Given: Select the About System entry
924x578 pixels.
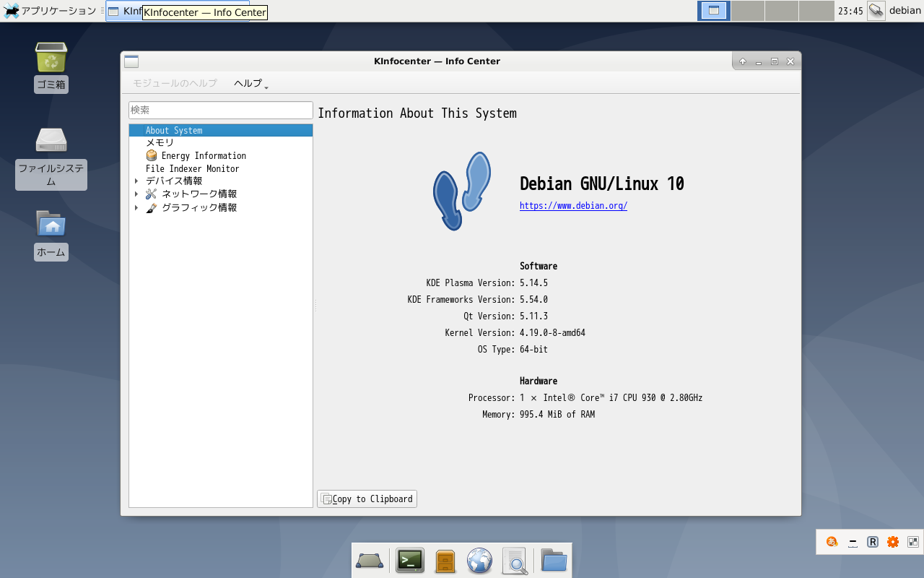Looking at the screenshot, I should coord(221,131).
